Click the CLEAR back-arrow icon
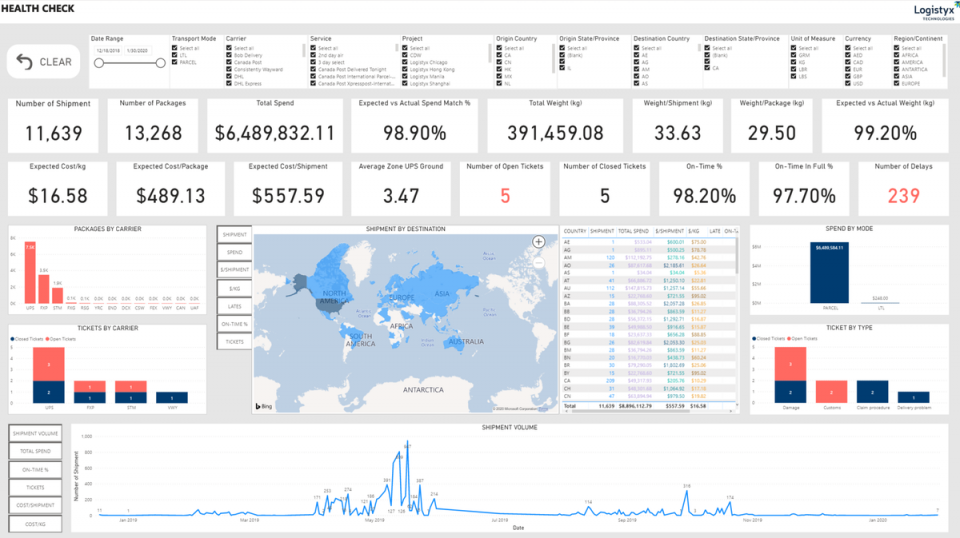Viewport: 960px width, 538px height. (x=26, y=61)
